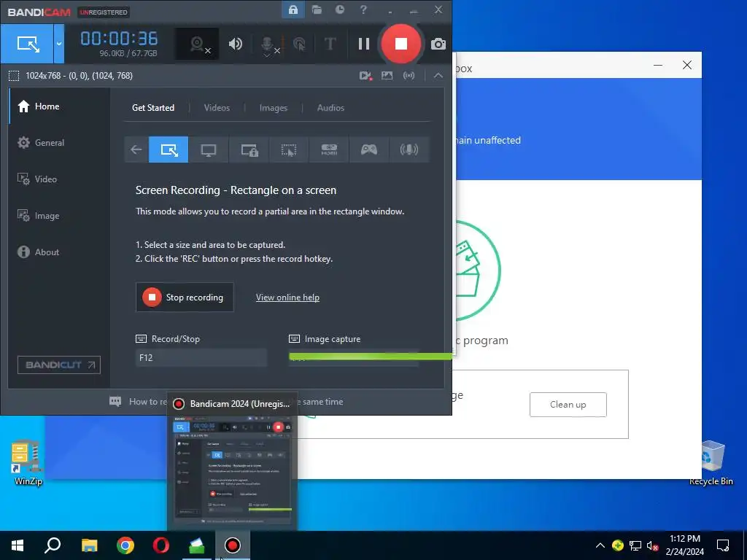Launch Opera browser from taskbar
Image resolution: width=747 pixels, height=560 pixels.
click(x=161, y=545)
